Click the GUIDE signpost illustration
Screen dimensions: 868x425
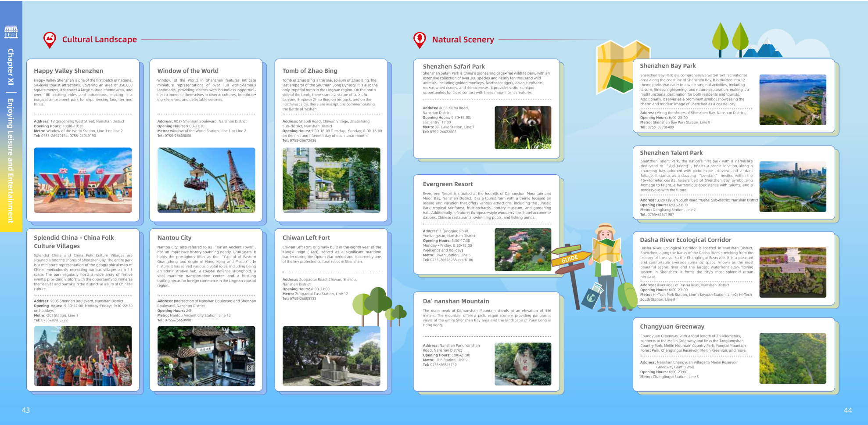(570, 277)
